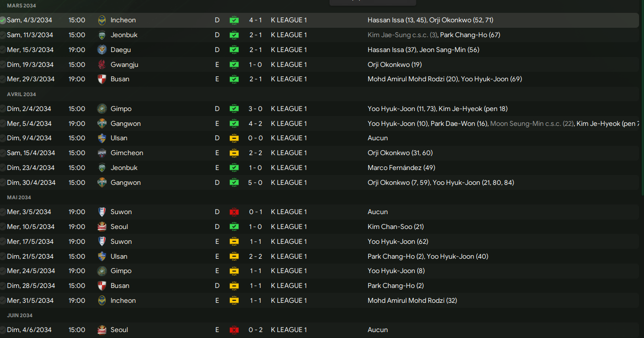Select the checkbox beside Dim, 21/5/2034 fixture

(3, 257)
